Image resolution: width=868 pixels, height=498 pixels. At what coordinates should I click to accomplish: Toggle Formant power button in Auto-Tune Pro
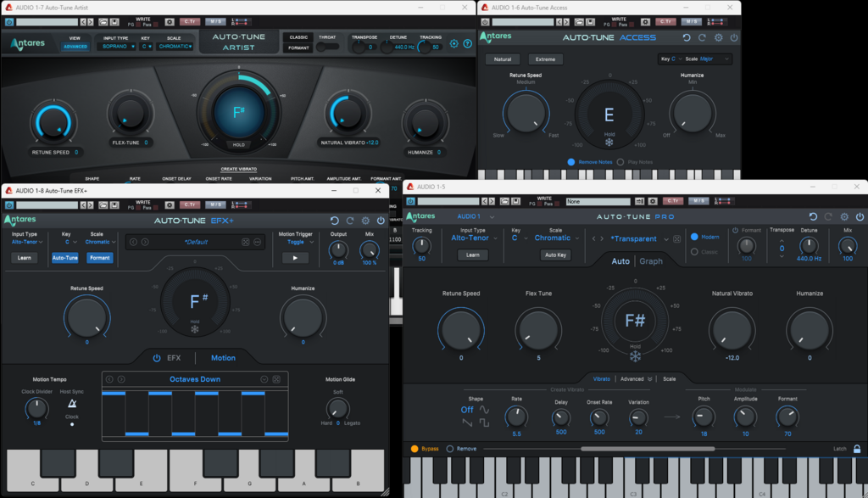point(735,230)
